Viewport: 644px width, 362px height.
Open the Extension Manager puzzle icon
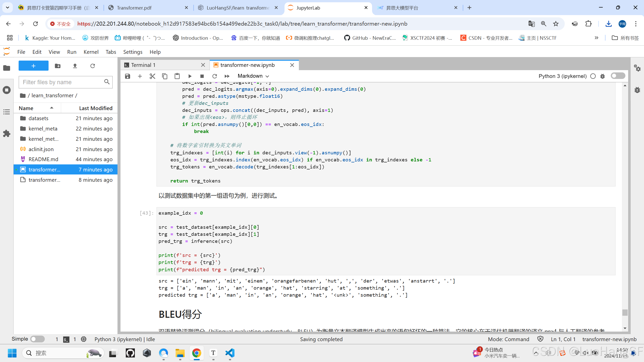[7, 133]
